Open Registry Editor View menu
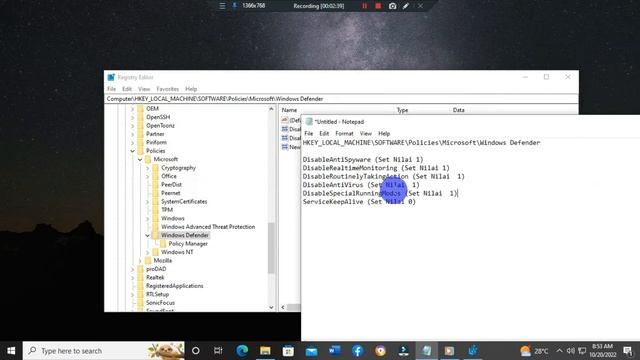 click(144, 89)
